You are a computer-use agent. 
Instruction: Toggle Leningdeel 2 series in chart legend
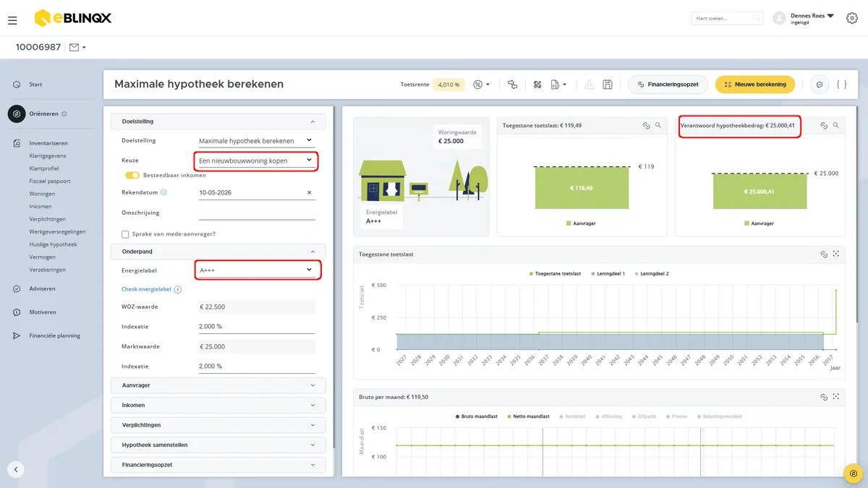pos(652,274)
